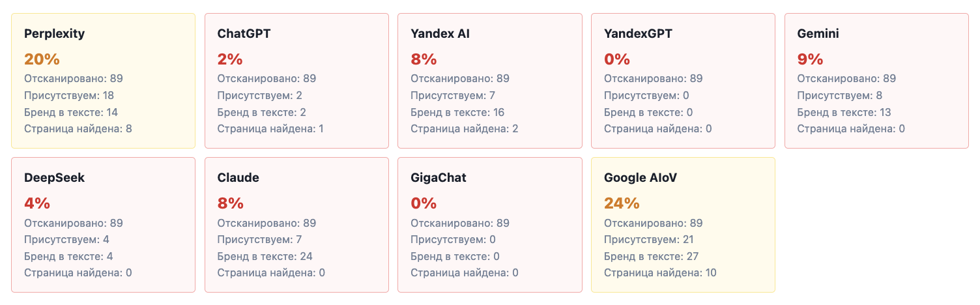Click 'Присутствуем: 18' in Perplexity card
The height and width of the screenshot is (305, 980).
pyautogui.click(x=70, y=96)
